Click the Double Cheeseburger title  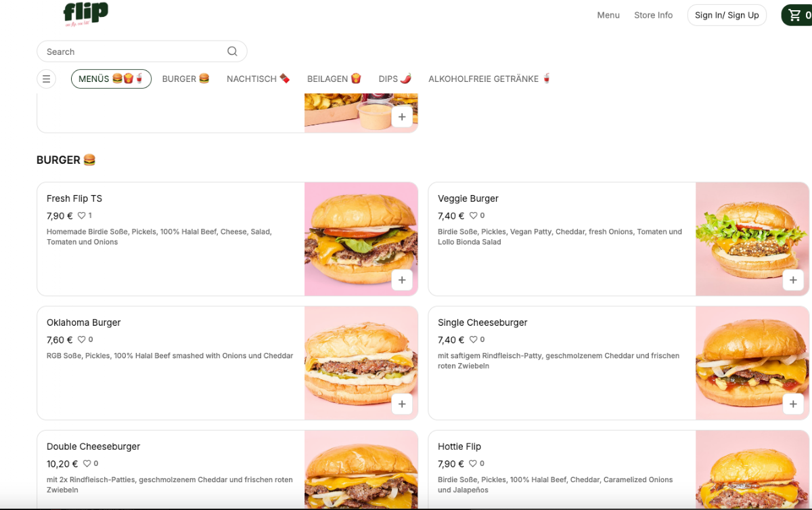[x=93, y=446]
